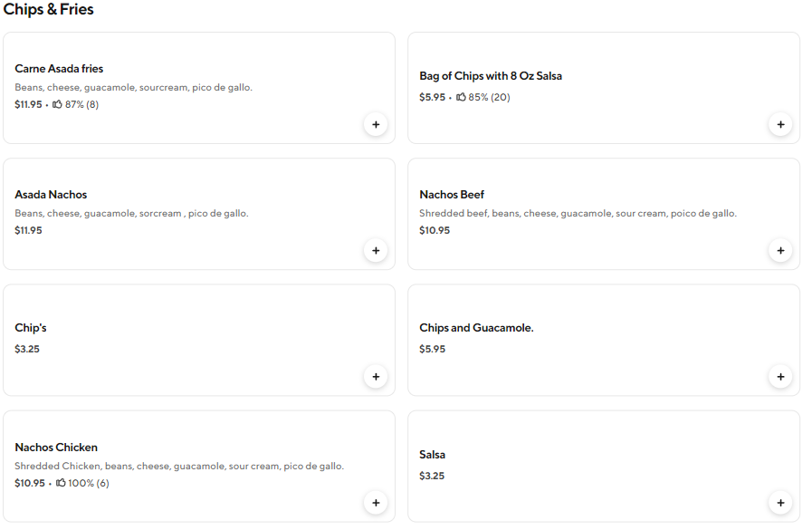Viewport: 812px width, 530px height.
Task: Open Nachos Beef item details
Action: pos(452,195)
